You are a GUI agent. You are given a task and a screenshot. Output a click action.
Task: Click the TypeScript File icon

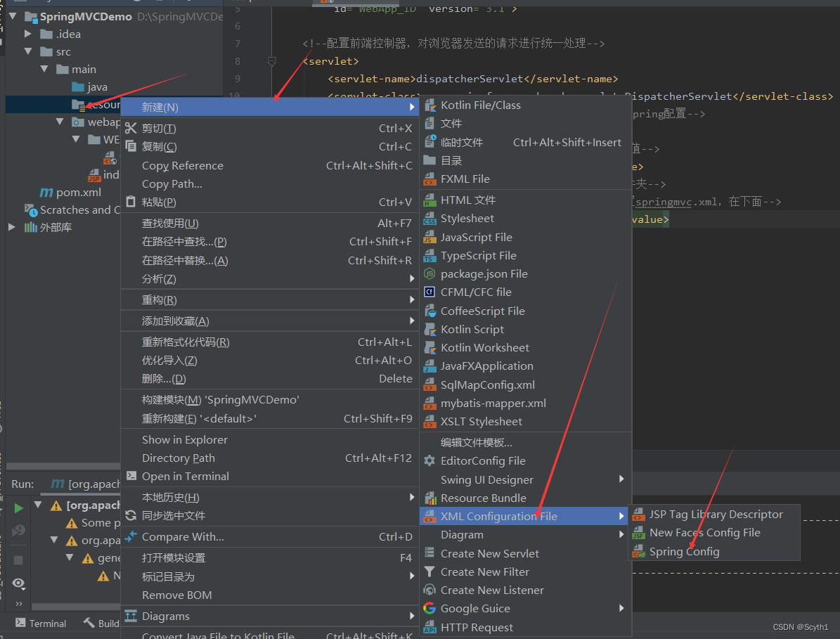coord(429,255)
